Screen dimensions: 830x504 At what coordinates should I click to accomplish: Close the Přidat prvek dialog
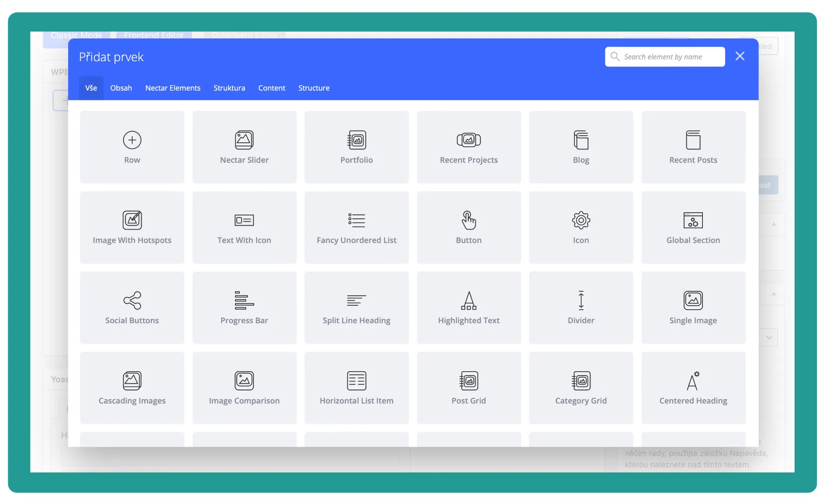740,56
